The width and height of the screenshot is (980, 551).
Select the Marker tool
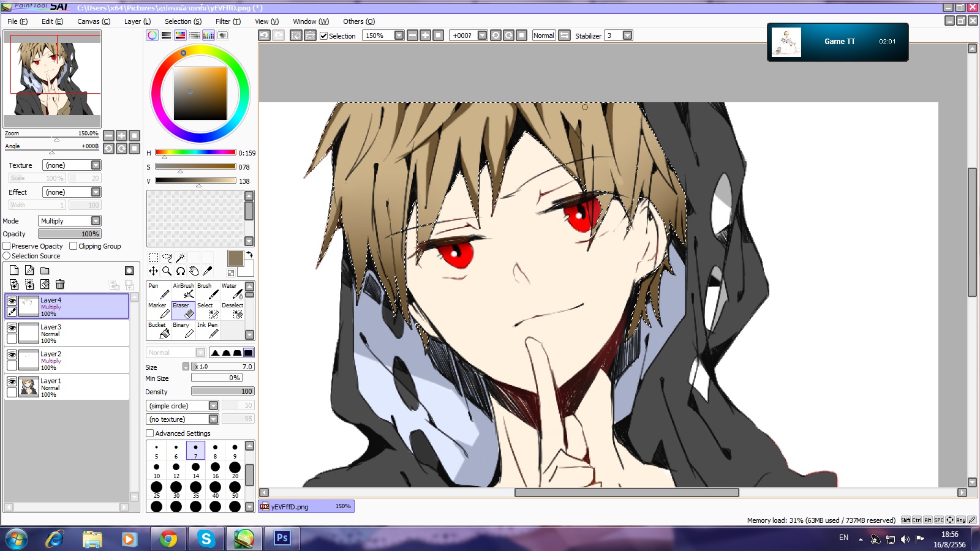click(159, 310)
